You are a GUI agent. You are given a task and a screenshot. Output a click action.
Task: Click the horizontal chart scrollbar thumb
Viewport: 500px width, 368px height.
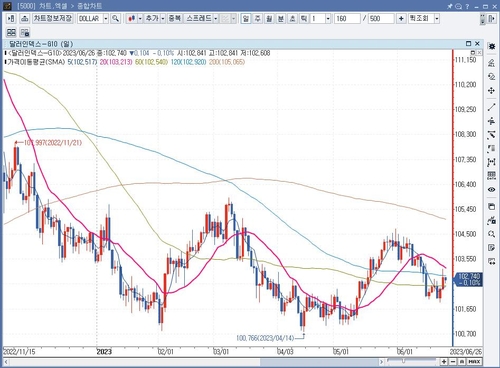coord(319,362)
